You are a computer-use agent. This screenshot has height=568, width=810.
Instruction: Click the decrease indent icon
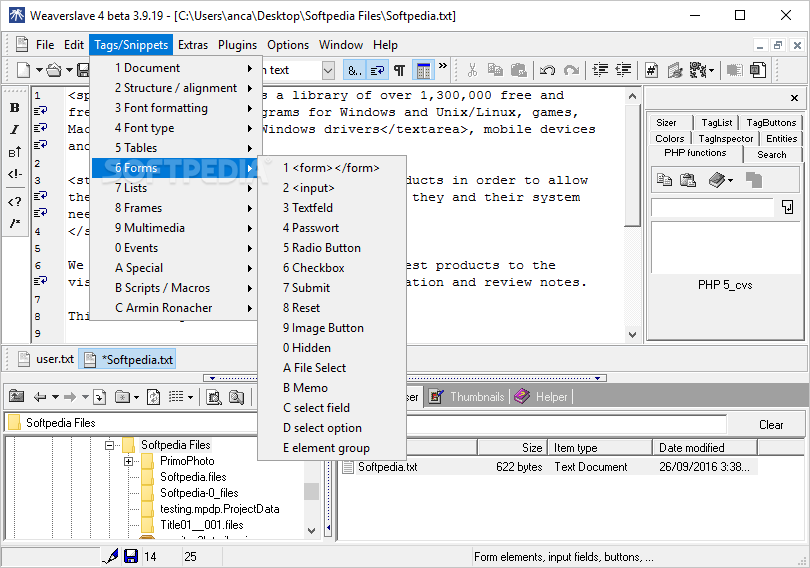pyautogui.click(x=624, y=70)
